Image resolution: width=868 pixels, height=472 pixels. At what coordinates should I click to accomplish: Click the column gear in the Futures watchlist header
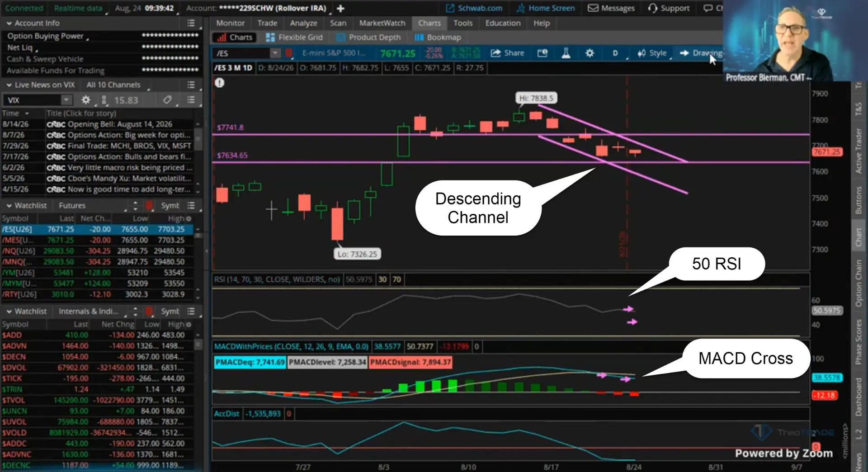coord(189,218)
